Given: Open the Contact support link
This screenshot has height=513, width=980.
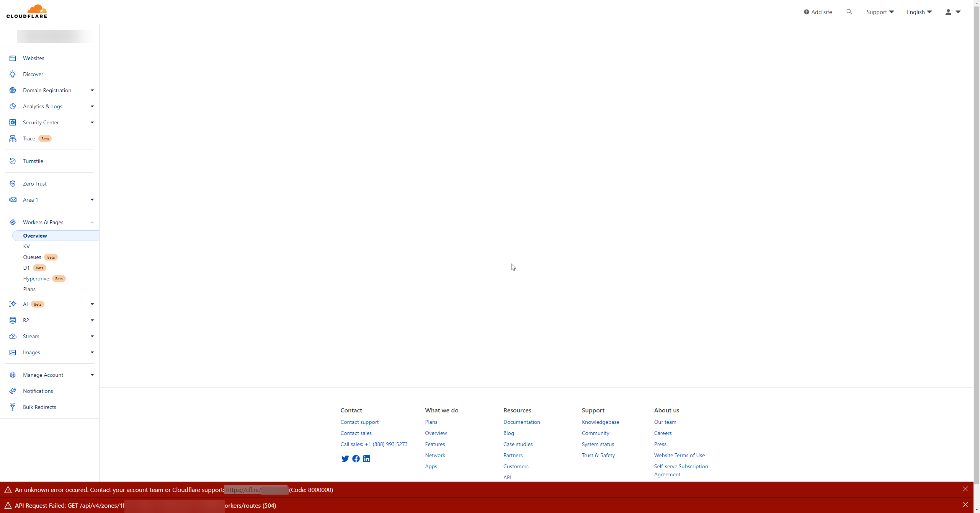Looking at the screenshot, I should [359, 422].
